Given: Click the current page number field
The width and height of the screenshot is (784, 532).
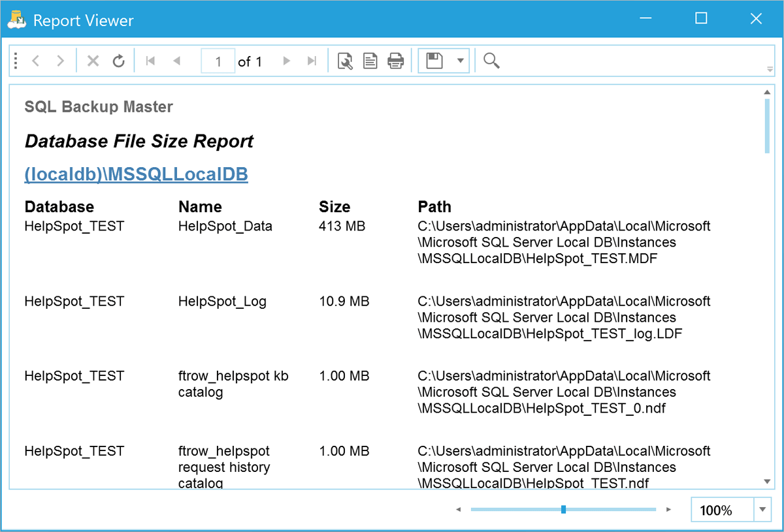Looking at the screenshot, I should coord(218,61).
